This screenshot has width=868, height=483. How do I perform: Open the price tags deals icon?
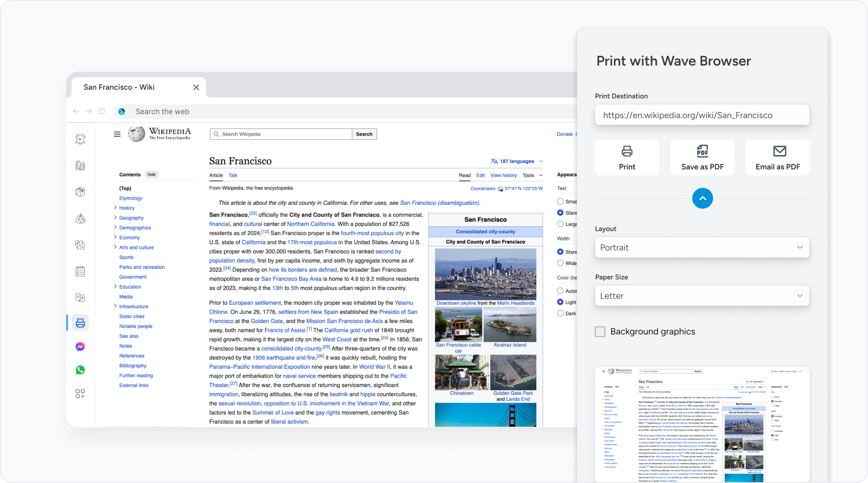point(80,218)
